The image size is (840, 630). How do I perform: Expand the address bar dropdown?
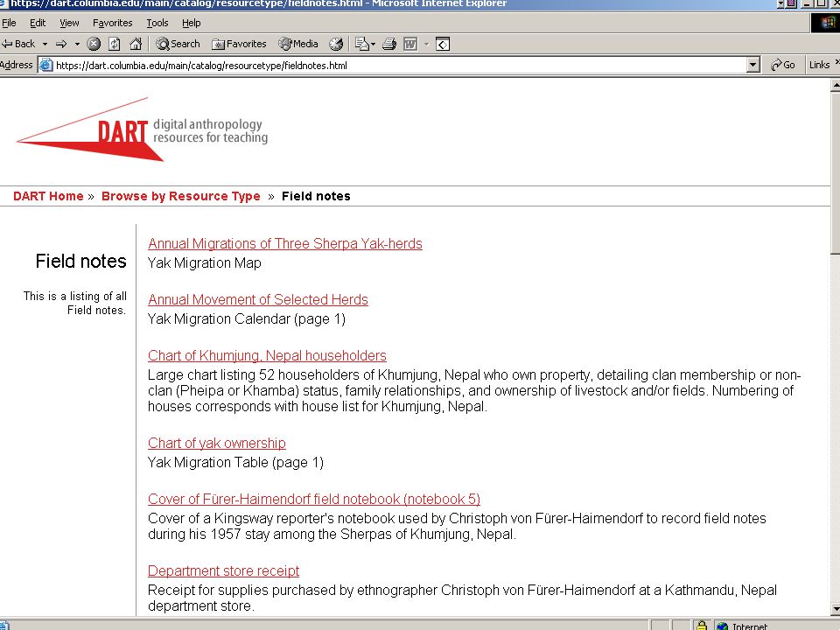pos(752,66)
